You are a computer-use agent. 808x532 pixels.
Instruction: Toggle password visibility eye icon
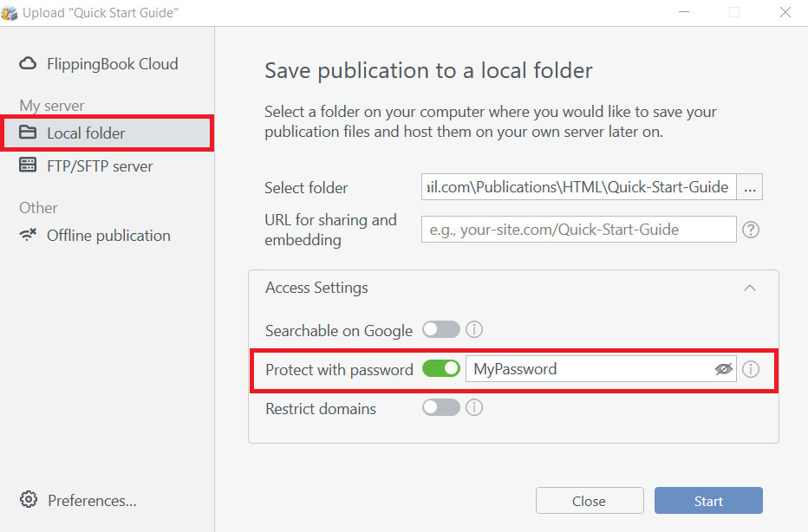click(724, 369)
